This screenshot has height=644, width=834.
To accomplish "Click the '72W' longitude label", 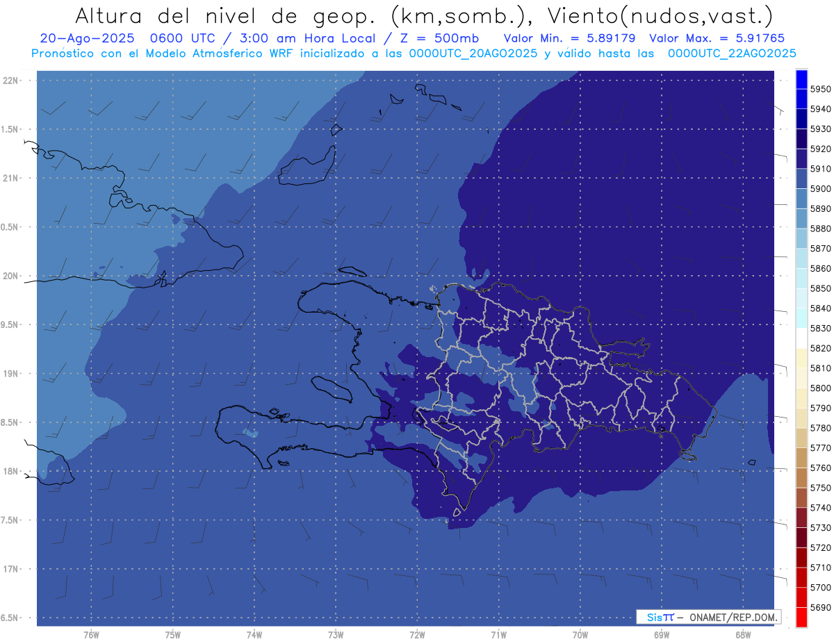I will (x=417, y=635).
